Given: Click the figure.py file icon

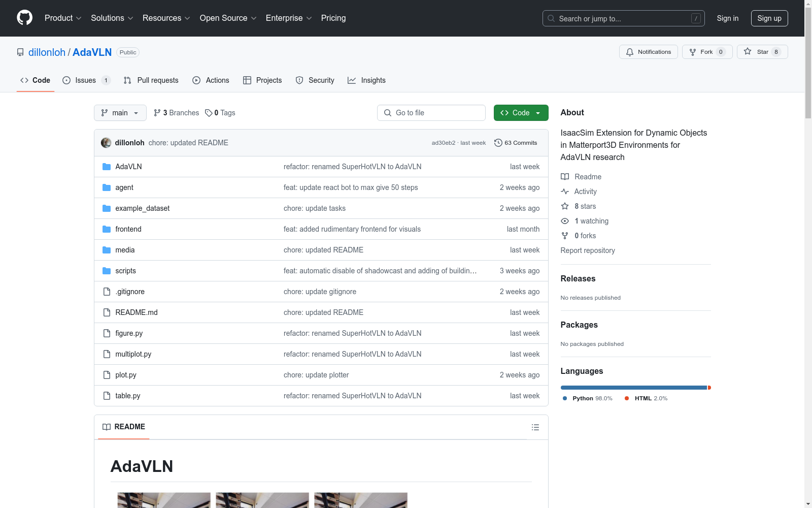Looking at the screenshot, I should 107,333.
